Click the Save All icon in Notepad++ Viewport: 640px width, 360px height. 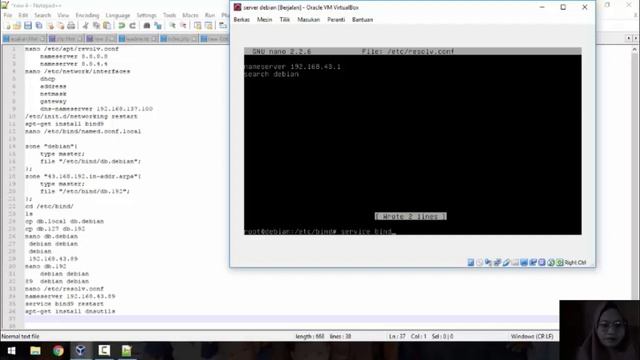39,26
